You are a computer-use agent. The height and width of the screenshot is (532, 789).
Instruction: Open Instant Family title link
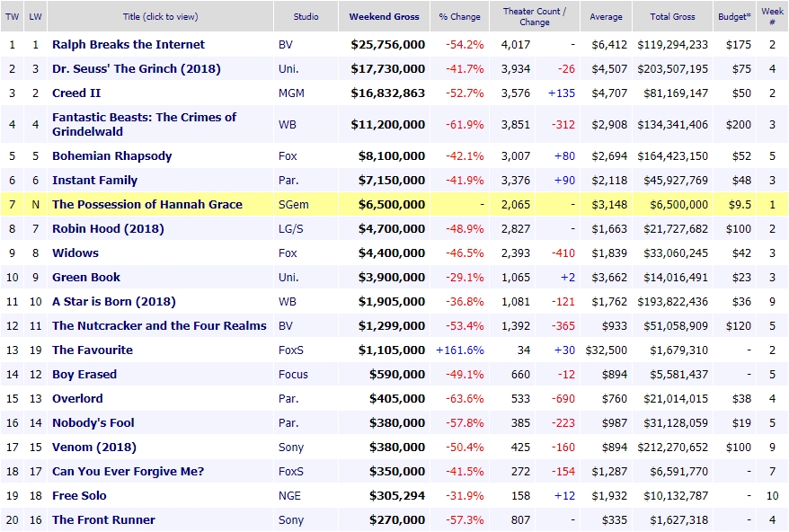[x=94, y=181]
